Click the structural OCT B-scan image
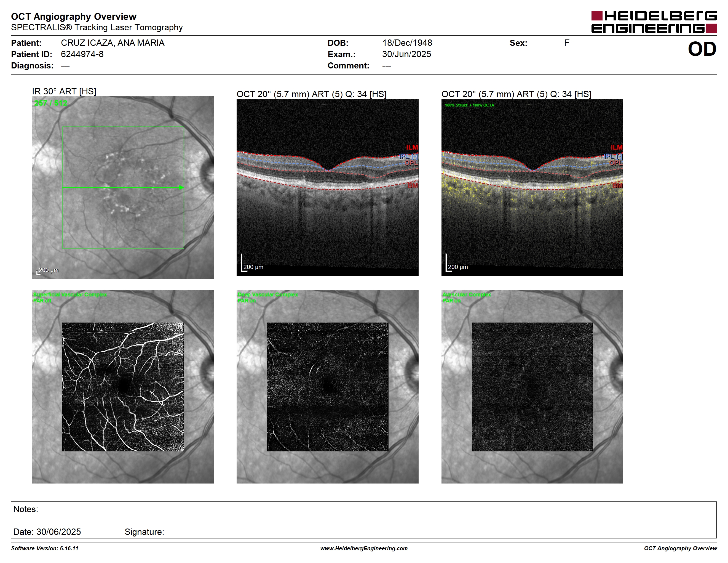728x563 pixels. pos(327,187)
